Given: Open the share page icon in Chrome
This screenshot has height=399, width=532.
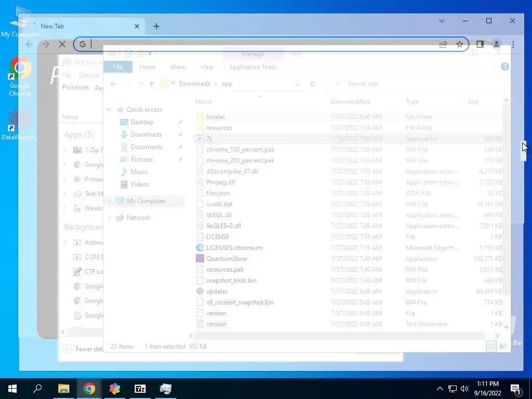Looking at the screenshot, I should 443,44.
